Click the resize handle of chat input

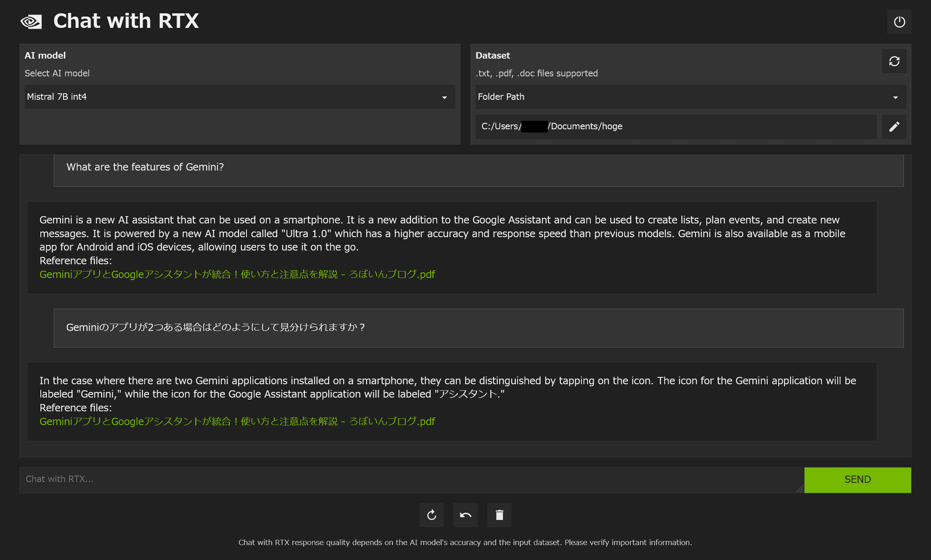(x=799, y=488)
